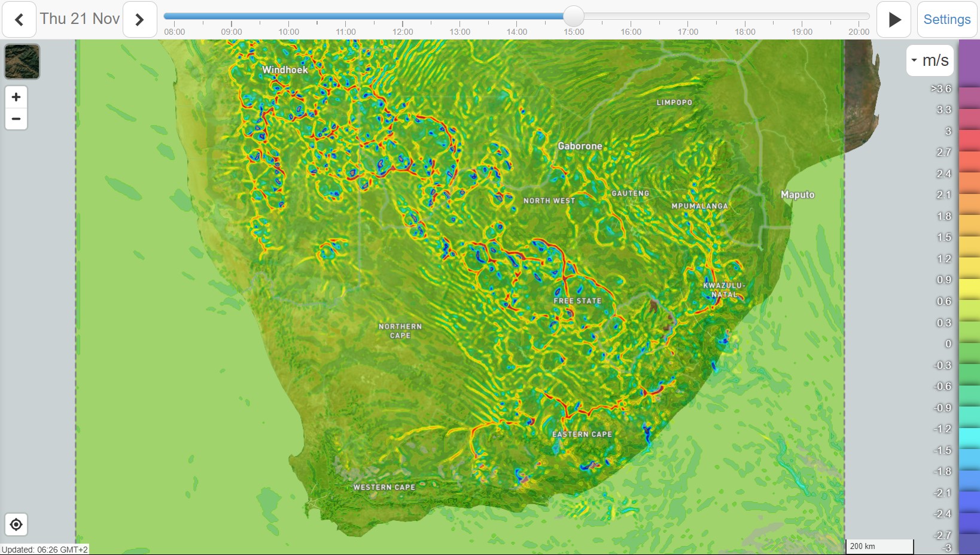
Task: Jump timeline to 09:00
Action: click(232, 32)
